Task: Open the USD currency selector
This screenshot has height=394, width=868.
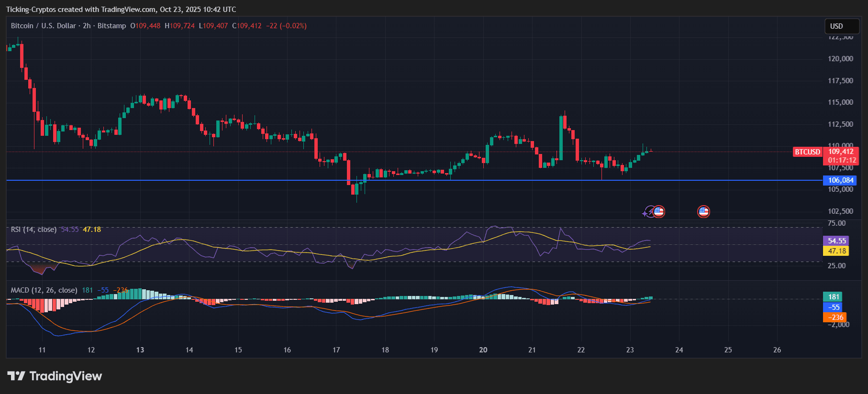Action: 841,26
